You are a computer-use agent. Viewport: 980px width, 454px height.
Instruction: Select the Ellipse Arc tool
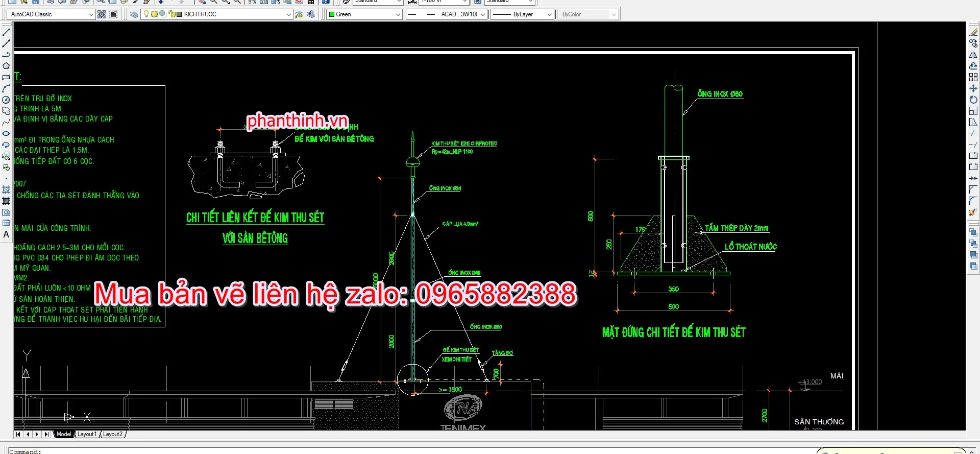(6, 145)
